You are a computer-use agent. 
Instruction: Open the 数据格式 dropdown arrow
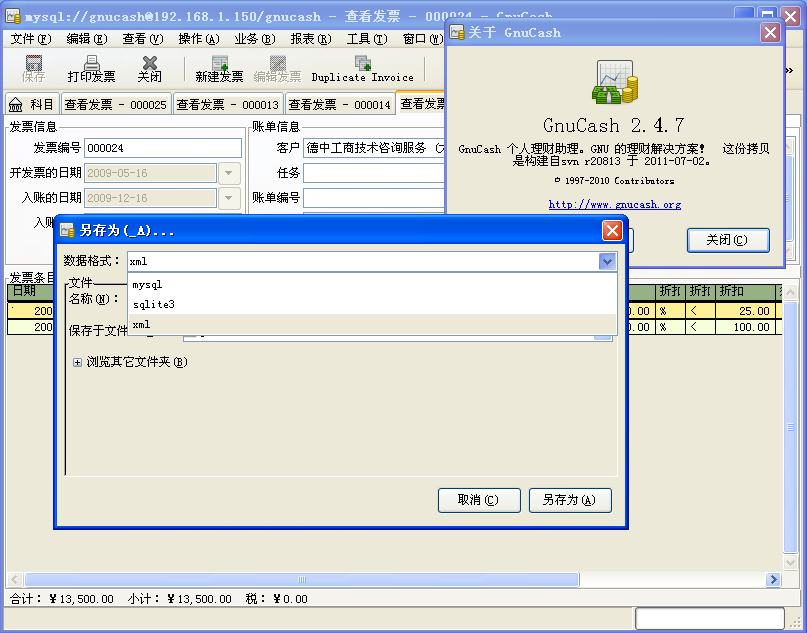click(x=607, y=261)
